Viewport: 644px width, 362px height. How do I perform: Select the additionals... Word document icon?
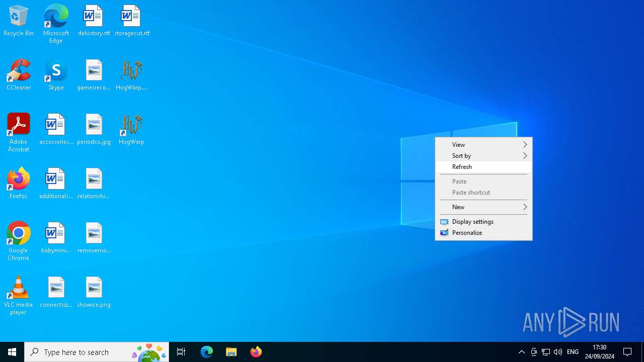point(56,184)
